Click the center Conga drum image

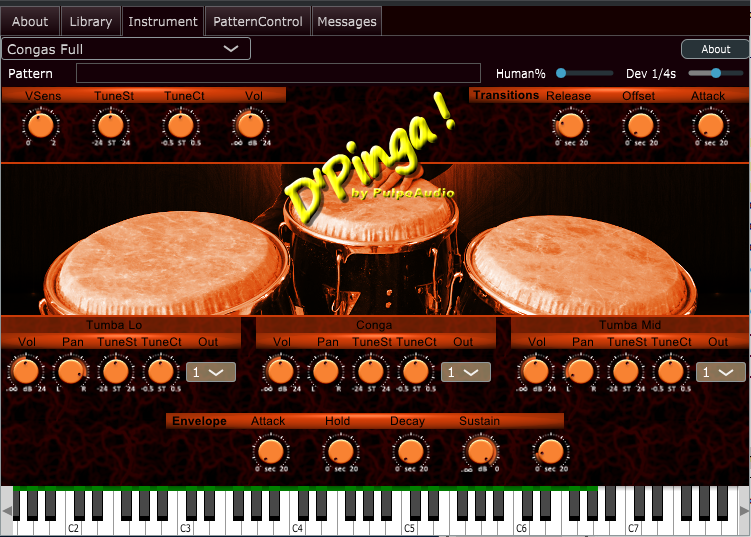point(371,244)
